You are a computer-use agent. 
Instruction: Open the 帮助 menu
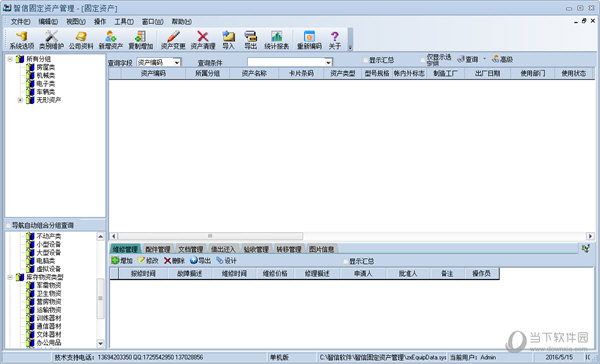pos(181,22)
